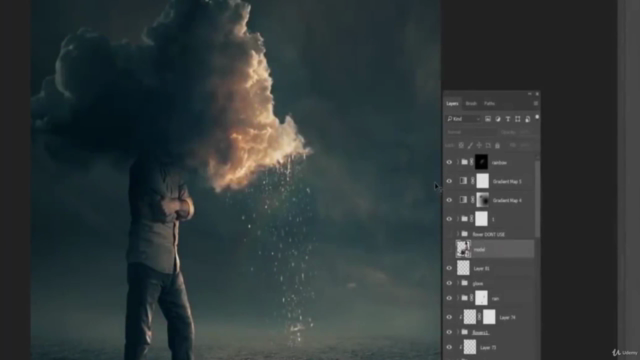
Task: Show the flower DONT USE group visibility
Action: [449, 234]
